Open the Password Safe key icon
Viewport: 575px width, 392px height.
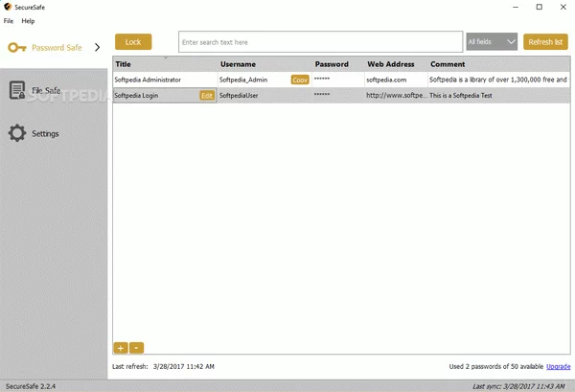coord(17,47)
